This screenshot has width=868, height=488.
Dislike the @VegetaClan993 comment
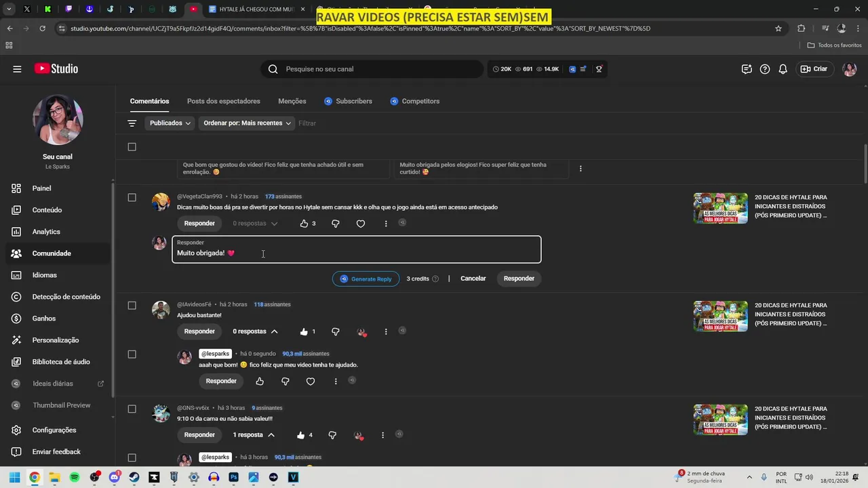coord(335,224)
